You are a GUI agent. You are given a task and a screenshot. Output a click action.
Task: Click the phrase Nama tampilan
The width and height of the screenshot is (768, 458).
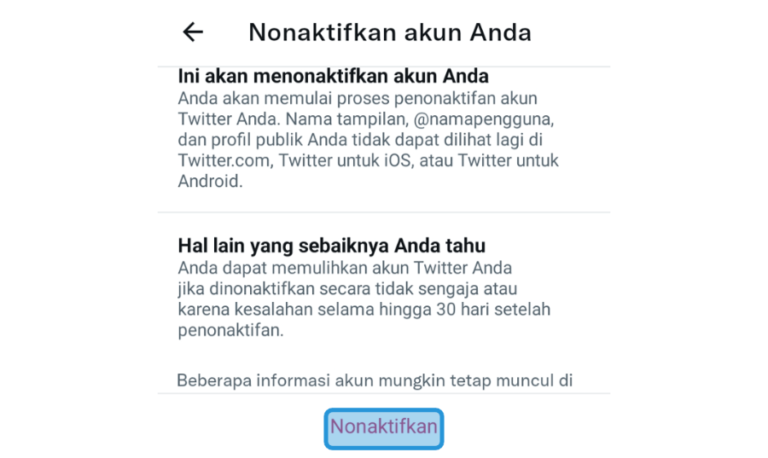pyautogui.click(x=347, y=119)
